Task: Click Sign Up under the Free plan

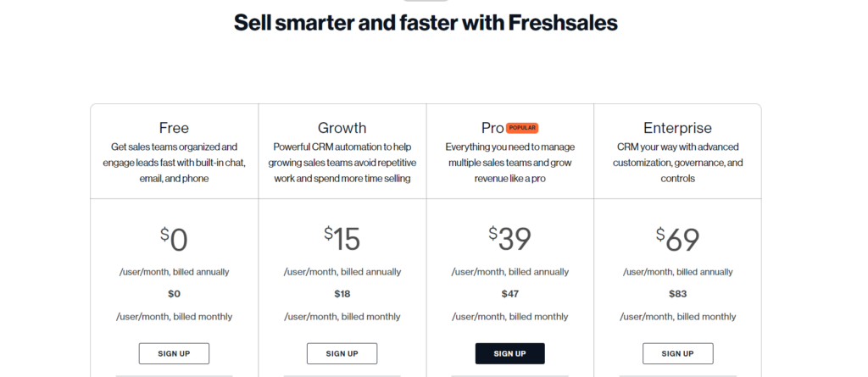Action: point(174,353)
